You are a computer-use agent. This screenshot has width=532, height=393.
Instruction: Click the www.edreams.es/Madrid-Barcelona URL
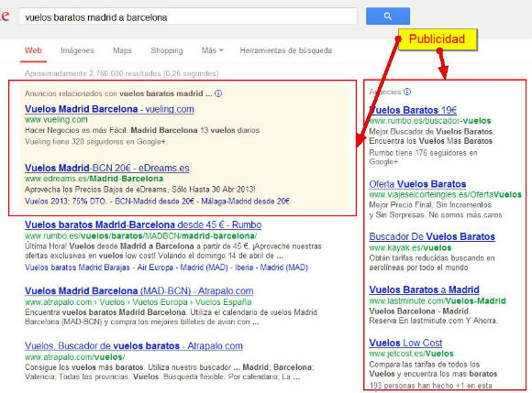(94, 179)
